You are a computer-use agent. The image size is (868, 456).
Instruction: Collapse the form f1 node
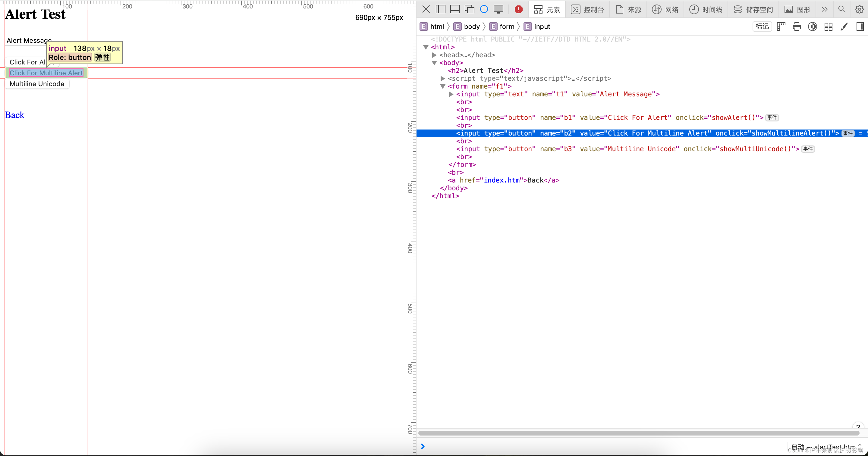[443, 86]
